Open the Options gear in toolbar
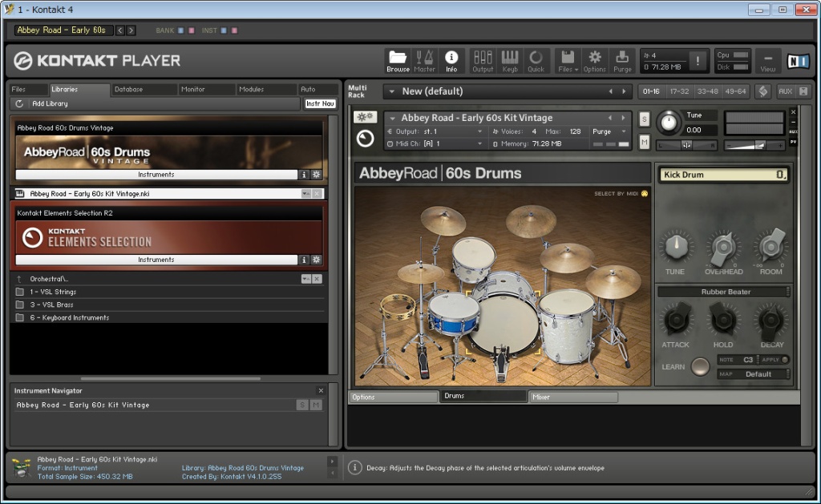Viewport: 821px width, 504px height. coord(594,61)
